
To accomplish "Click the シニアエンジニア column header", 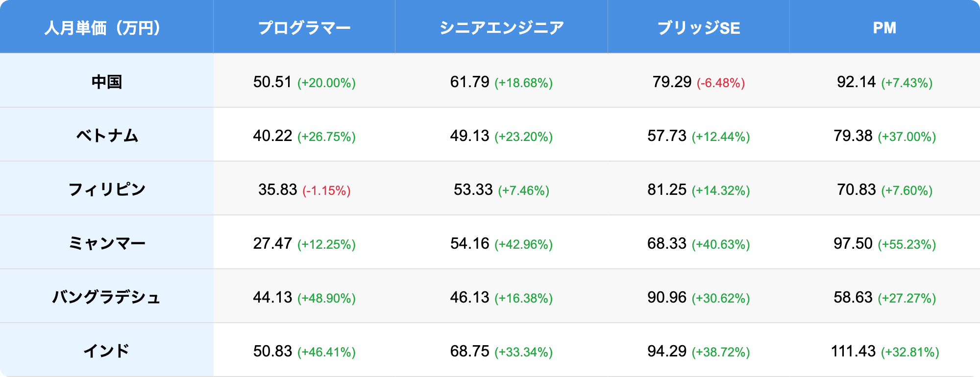I will [x=501, y=27].
